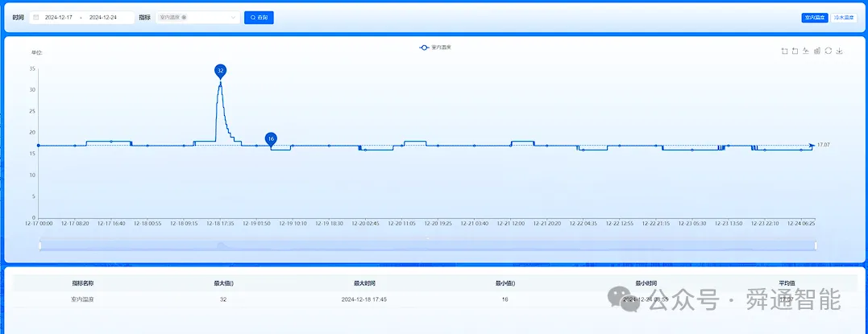This screenshot has height=334, width=868.
Task: Toggle the 室内温度 legend series
Action: coord(435,47)
